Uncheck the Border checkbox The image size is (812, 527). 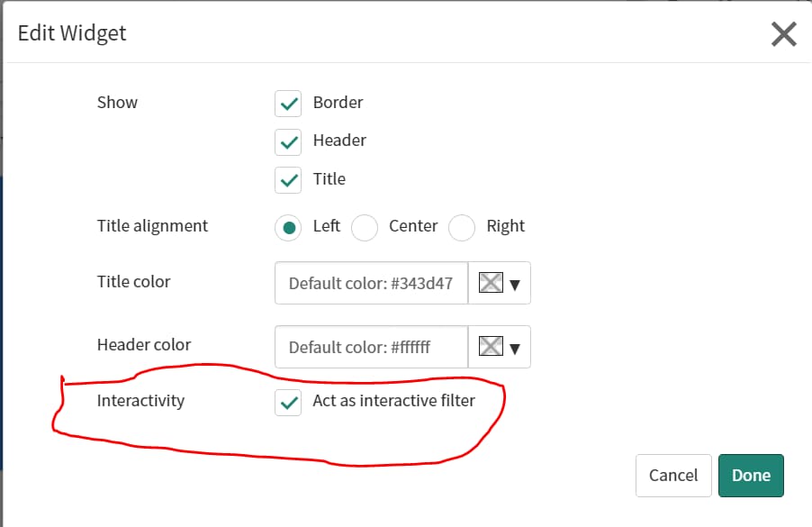(x=288, y=104)
